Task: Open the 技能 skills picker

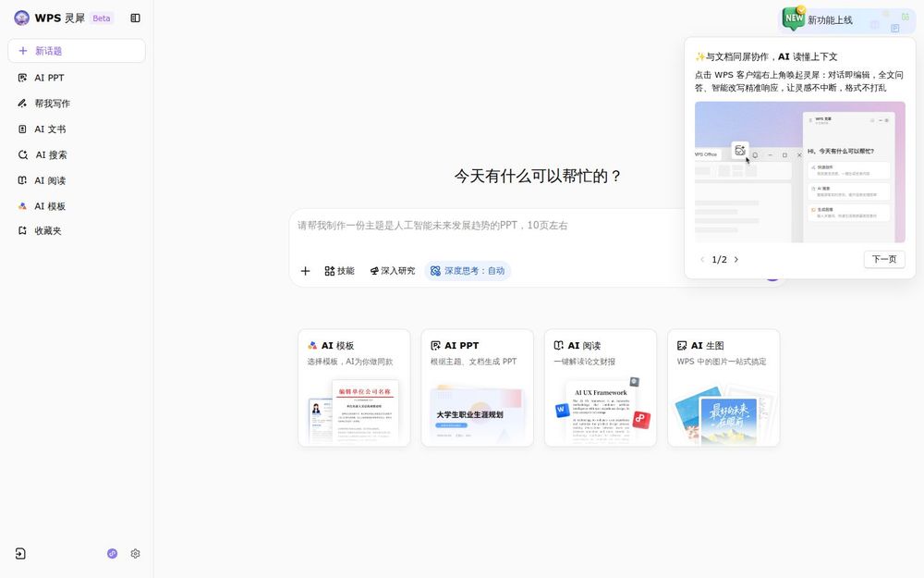Action: [338, 270]
